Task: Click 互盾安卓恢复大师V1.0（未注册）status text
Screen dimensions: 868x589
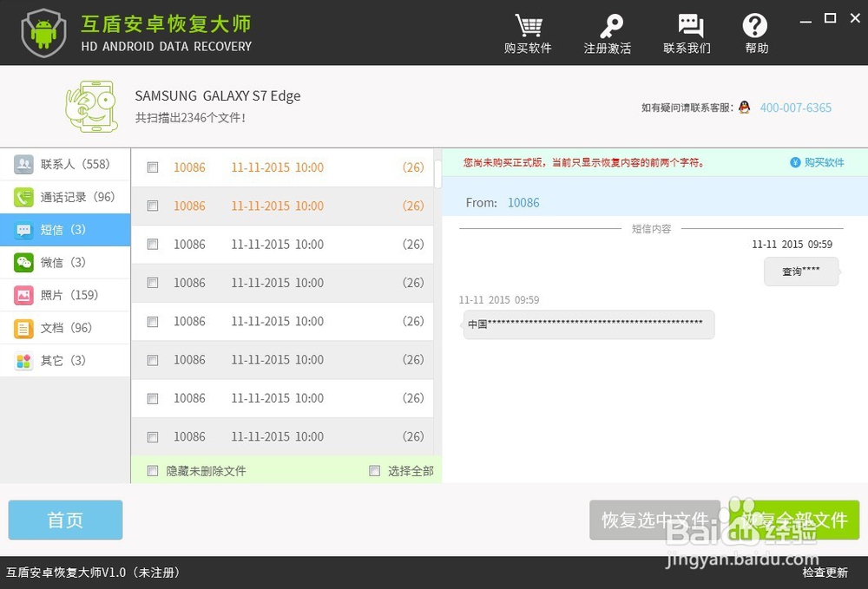Action: coord(93,573)
